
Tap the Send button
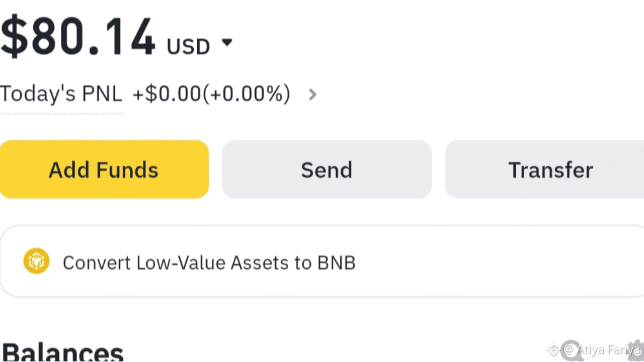pos(327,169)
